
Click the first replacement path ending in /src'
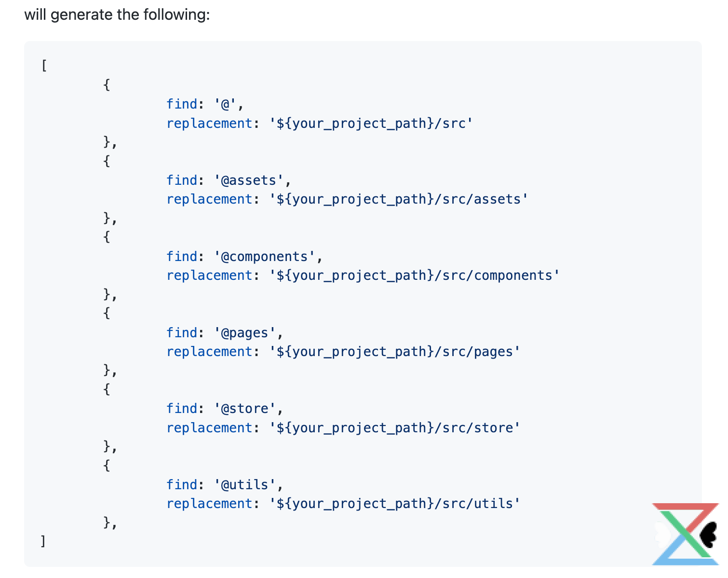pyautogui.click(x=371, y=124)
